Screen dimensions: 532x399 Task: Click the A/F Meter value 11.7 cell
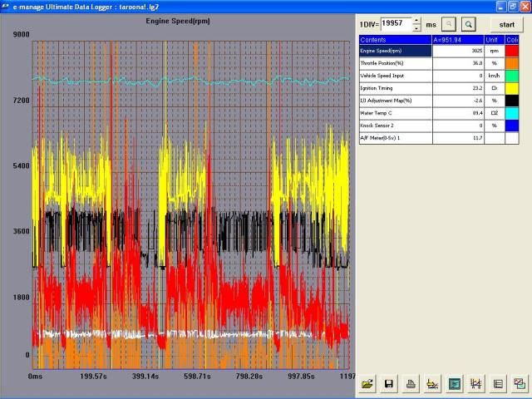pyautogui.click(x=458, y=138)
